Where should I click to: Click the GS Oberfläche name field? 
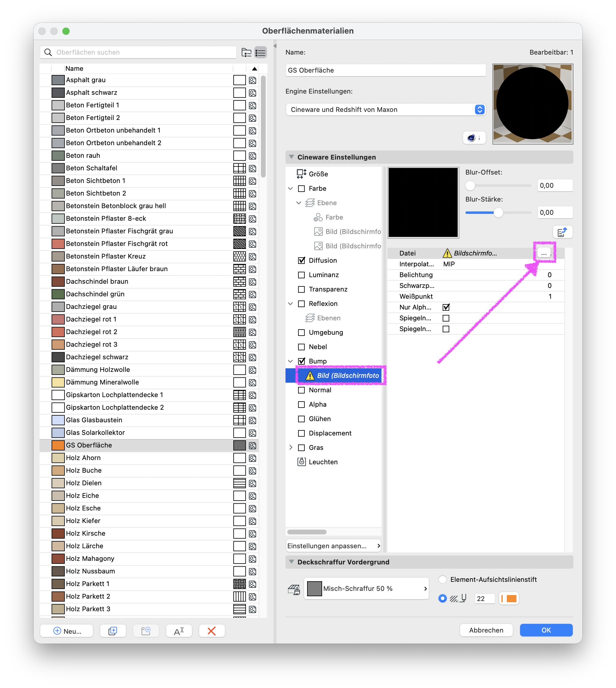click(385, 70)
